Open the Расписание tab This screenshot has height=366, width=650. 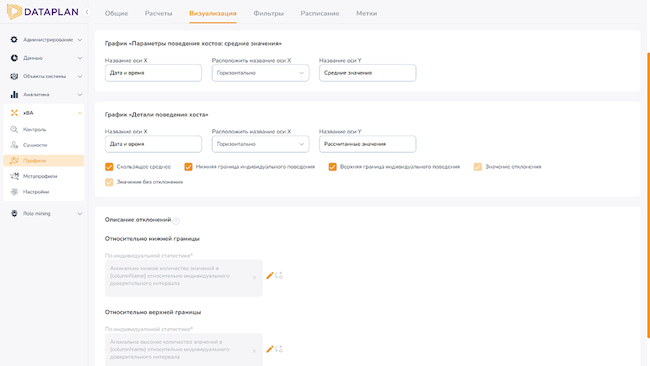[x=320, y=13]
